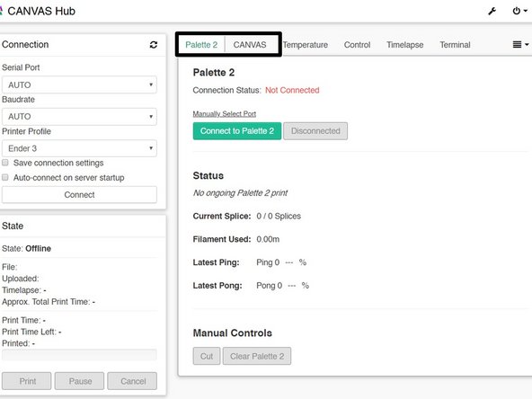Click the Ping 0 value
Image resolution: width=532 pixels, height=399 pixels.
point(268,262)
